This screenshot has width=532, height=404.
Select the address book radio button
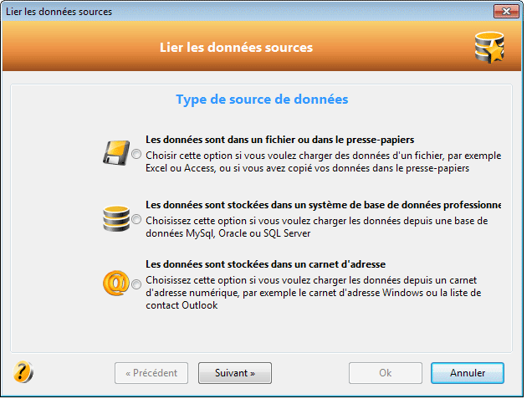point(136,284)
